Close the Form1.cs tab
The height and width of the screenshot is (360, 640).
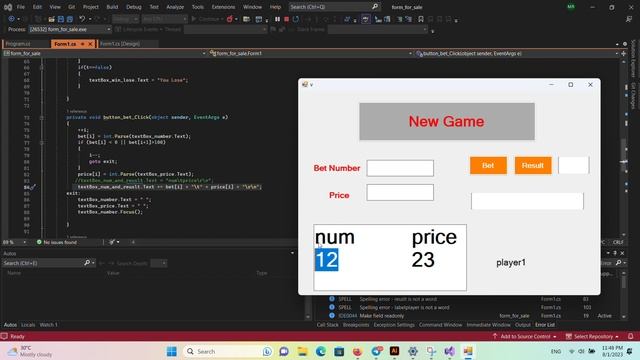91,44
